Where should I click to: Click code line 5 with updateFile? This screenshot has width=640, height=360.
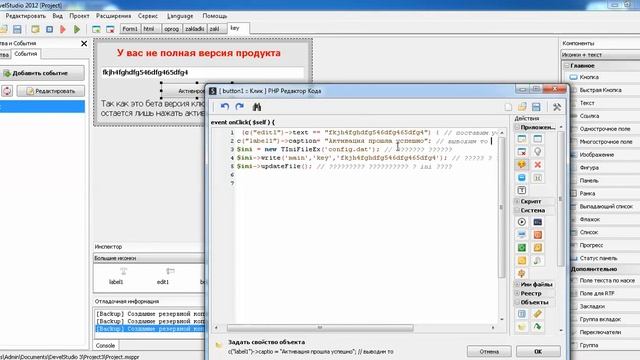pos(344,167)
